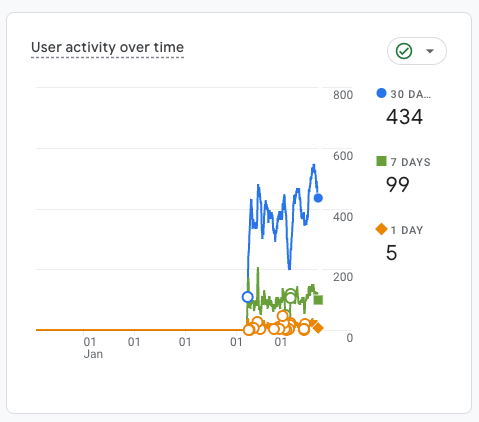Click the "User activity over time" title

point(107,47)
